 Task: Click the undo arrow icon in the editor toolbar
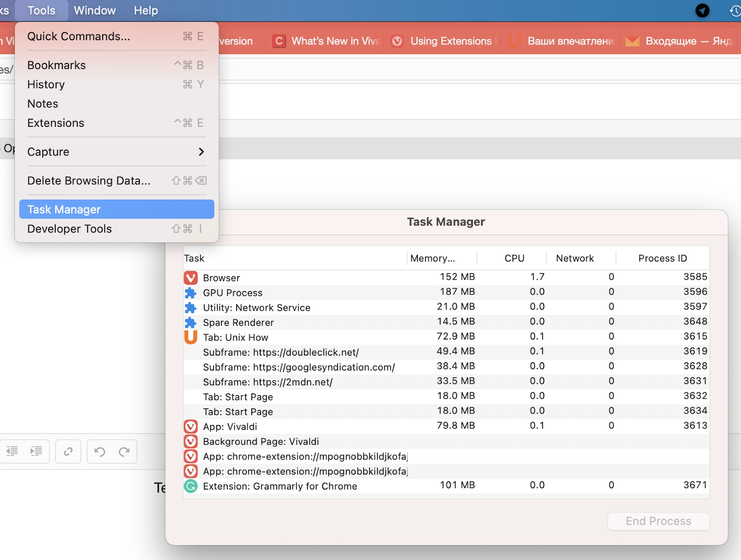100,452
